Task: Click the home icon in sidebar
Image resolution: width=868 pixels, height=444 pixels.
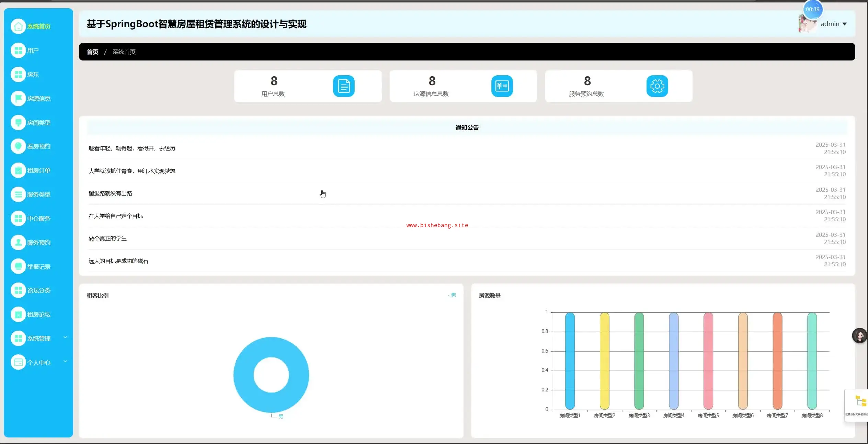Action: pyautogui.click(x=18, y=26)
